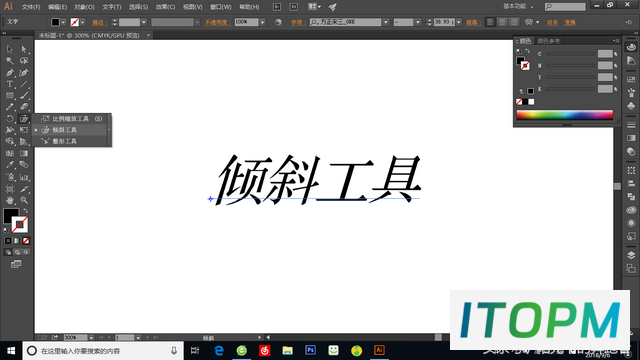Switch to the 颜色参考 panel tab
Viewport: 640px width, 360px height.
549,41
